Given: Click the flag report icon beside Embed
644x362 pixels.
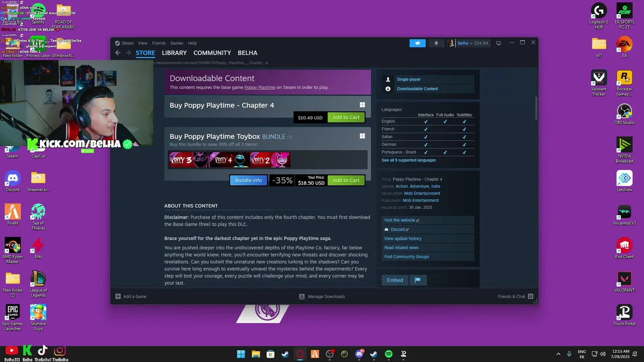Looking at the screenshot, I should [x=418, y=280].
